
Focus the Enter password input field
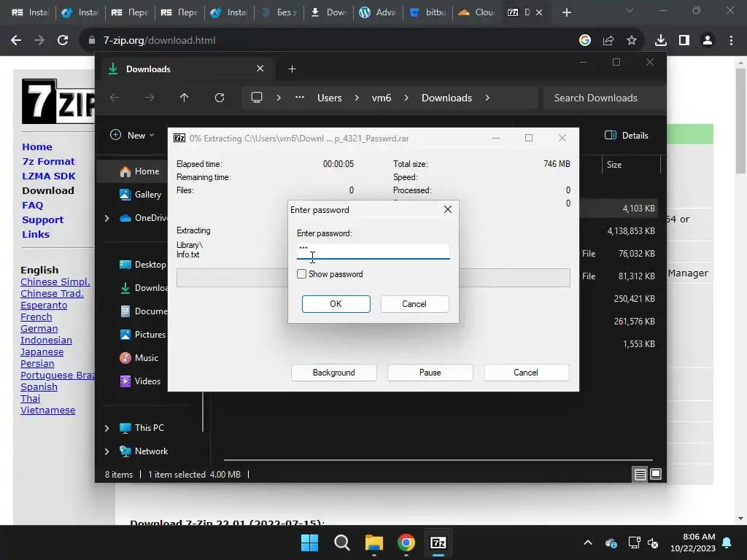point(373,251)
